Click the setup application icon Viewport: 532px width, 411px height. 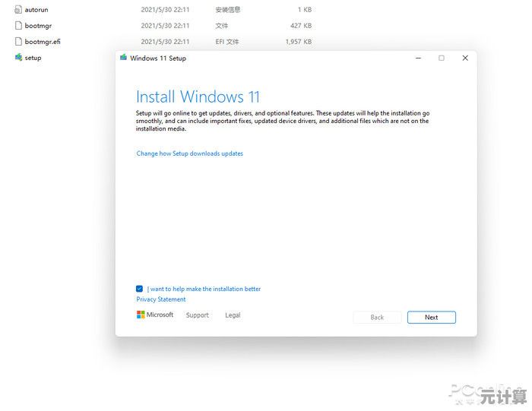[18, 57]
